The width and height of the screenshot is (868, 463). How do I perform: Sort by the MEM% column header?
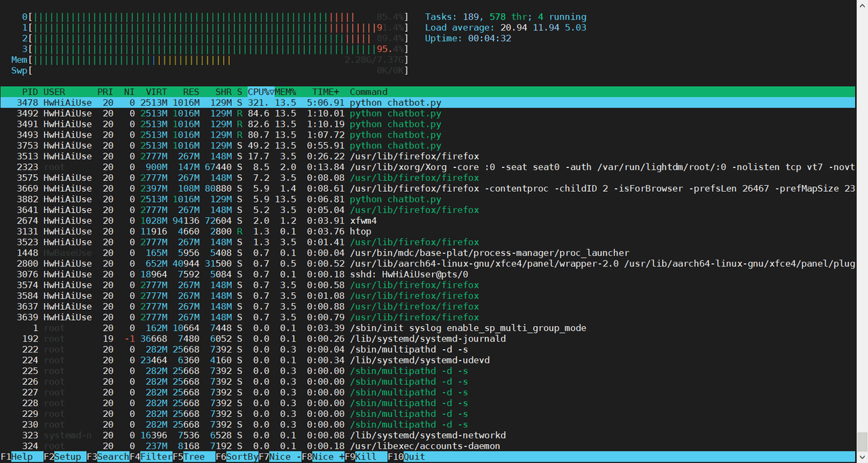tap(285, 92)
